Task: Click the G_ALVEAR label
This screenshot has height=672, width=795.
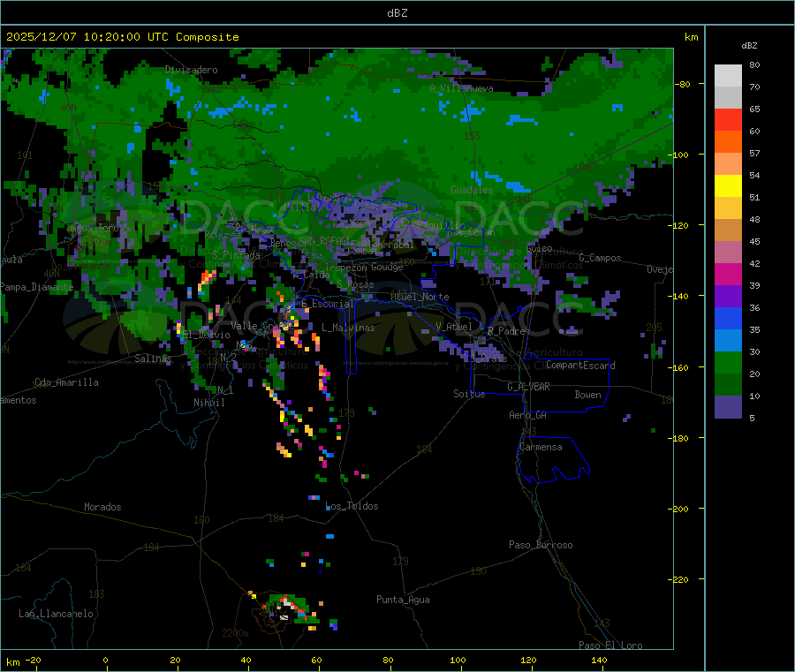Action: [528, 387]
